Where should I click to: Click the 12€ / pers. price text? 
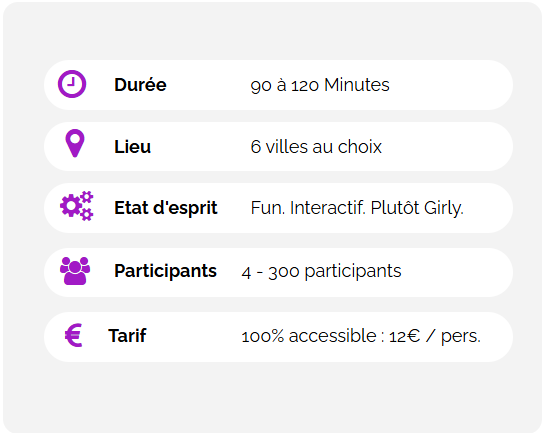434,336
